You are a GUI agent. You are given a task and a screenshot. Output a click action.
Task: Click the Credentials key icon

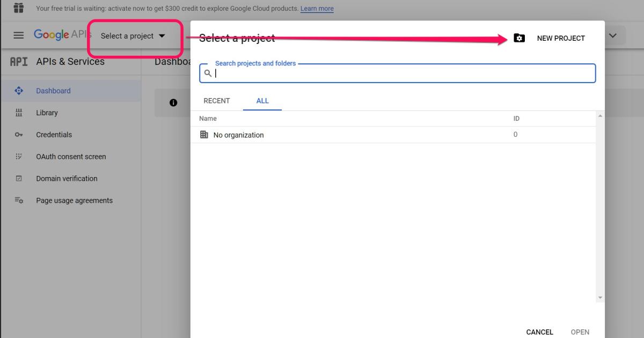pos(19,135)
